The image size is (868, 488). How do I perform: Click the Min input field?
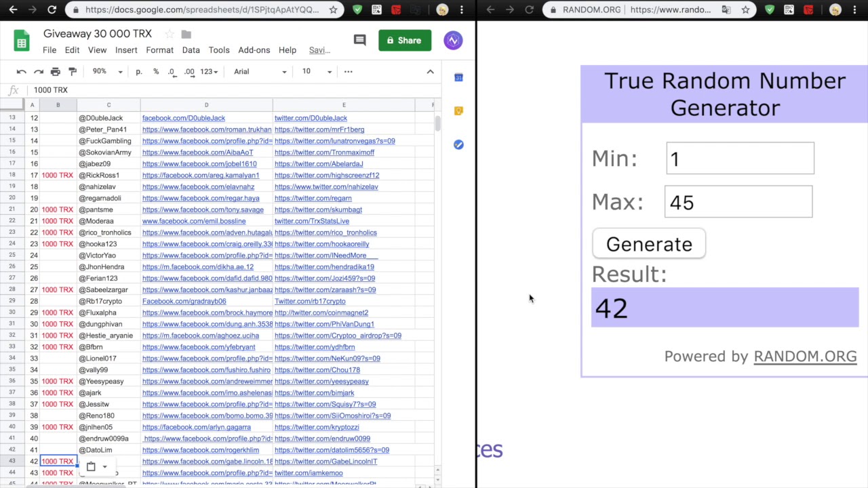(740, 159)
